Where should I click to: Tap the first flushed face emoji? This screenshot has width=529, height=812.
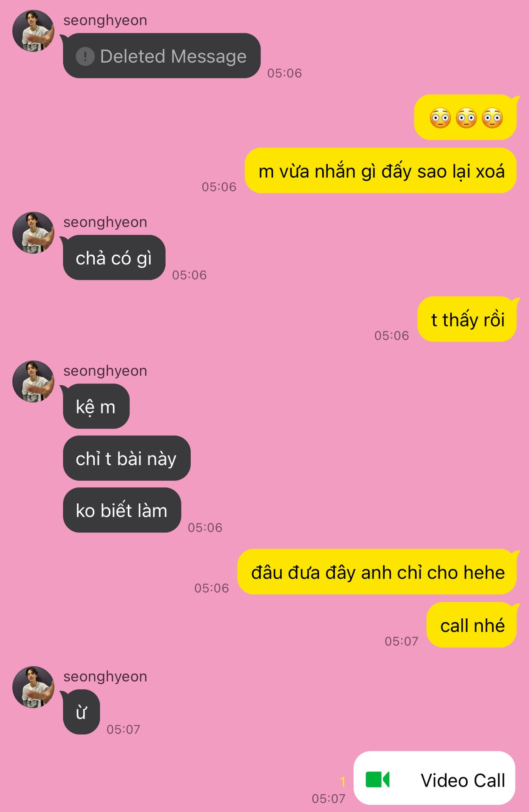coord(440,118)
